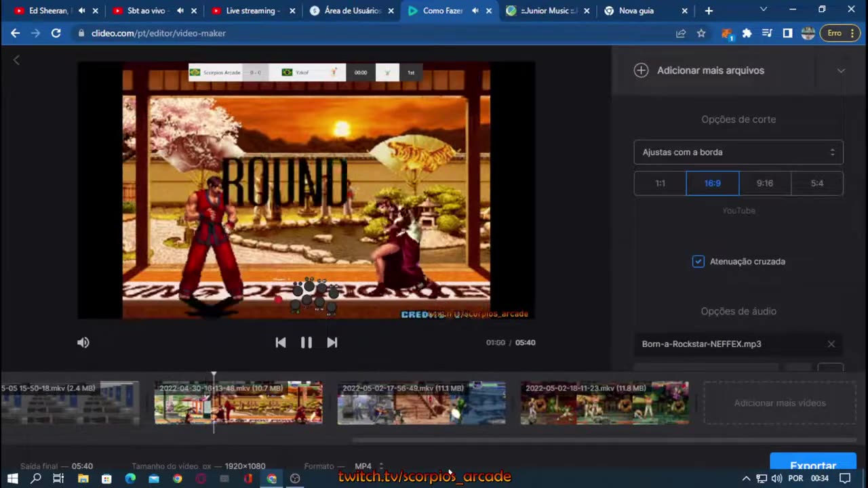
Task: Switch to the Sbt ao vivo tab
Action: click(146, 11)
